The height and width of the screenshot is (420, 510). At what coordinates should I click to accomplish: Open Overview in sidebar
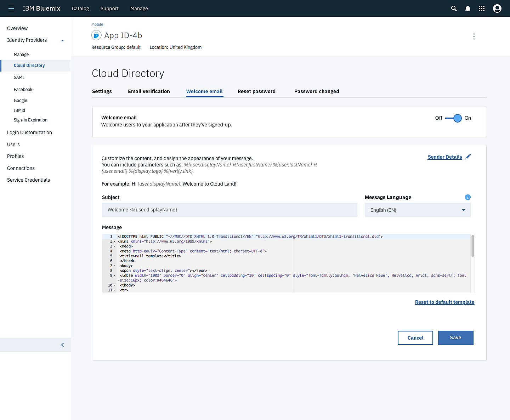tap(17, 28)
